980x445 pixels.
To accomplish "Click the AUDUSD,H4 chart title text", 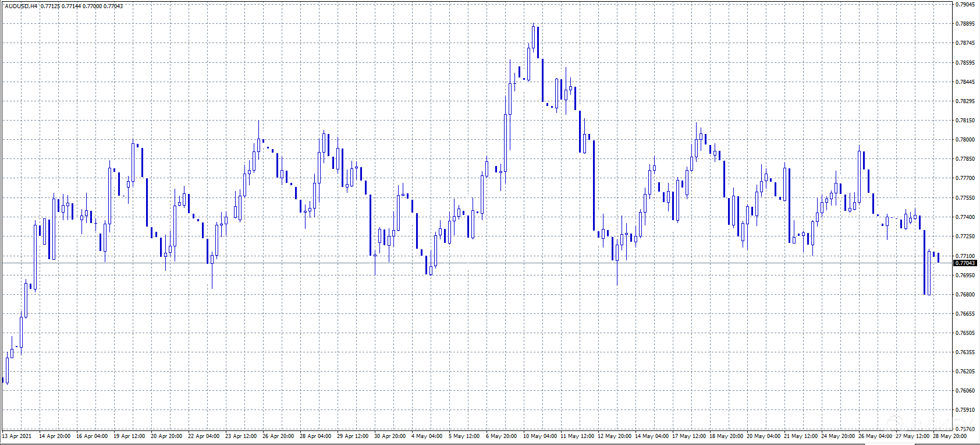I will pos(21,6).
